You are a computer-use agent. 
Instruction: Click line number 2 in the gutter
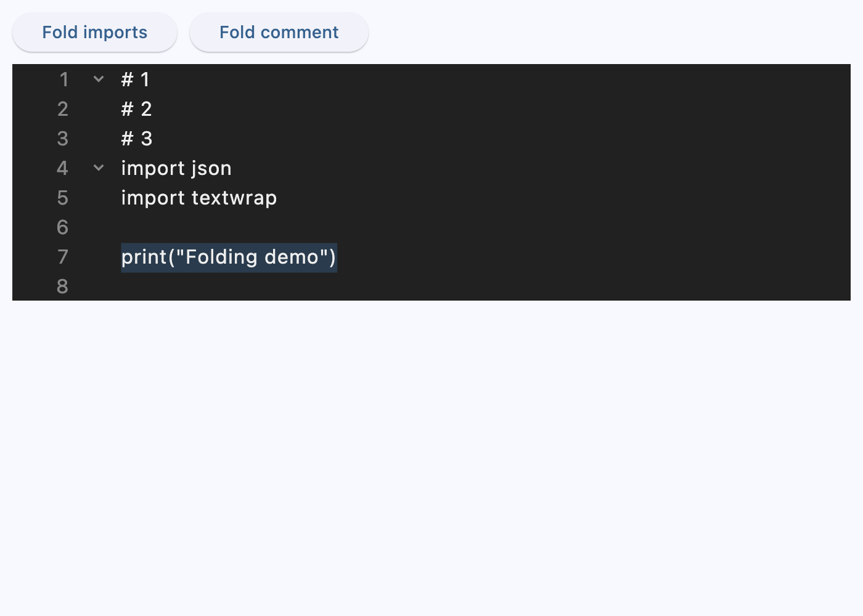click(62, 108)
